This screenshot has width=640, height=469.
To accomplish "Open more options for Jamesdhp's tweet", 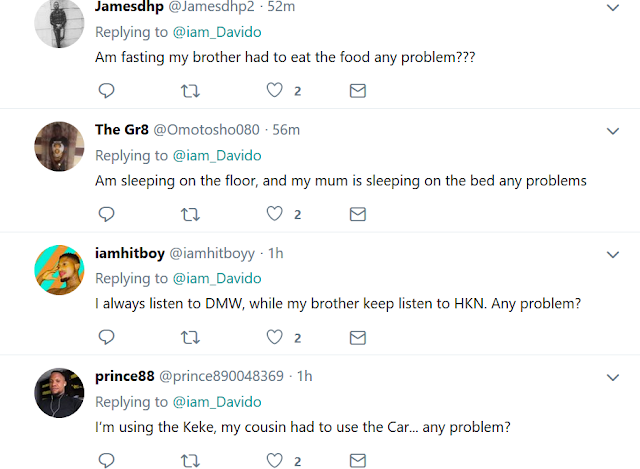I will point(614,8).
